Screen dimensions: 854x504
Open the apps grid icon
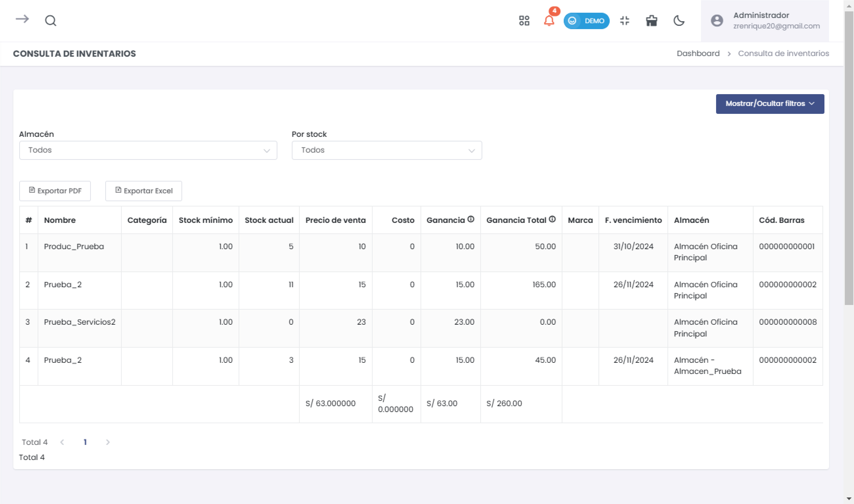click(524, 21)
